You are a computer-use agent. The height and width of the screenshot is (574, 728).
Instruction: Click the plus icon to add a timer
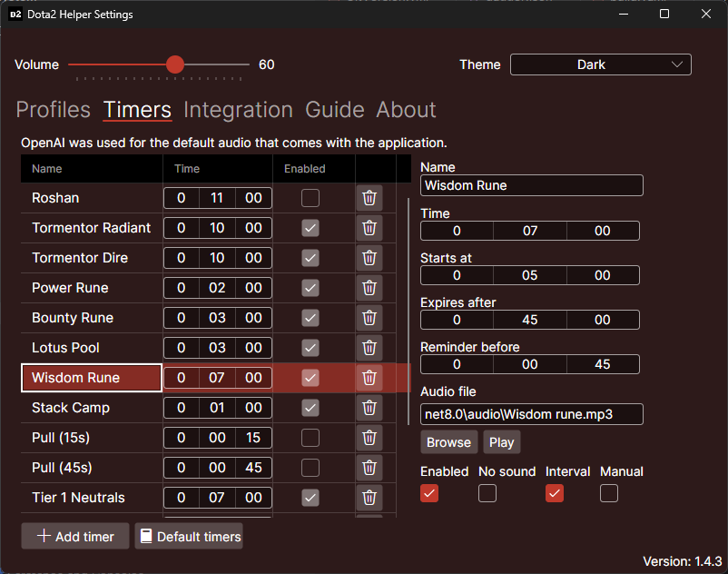pos(44,536)
